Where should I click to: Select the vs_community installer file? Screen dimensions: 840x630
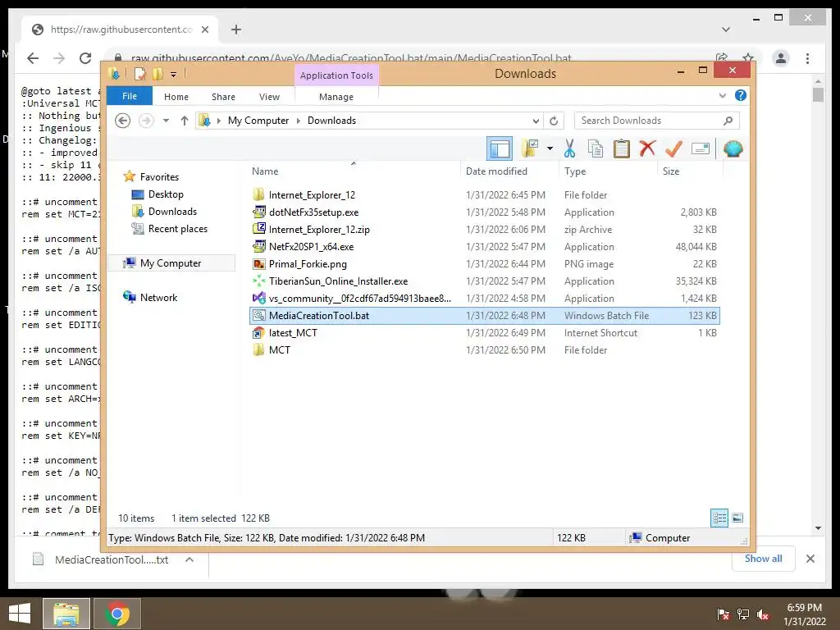[x=485, y=298]
